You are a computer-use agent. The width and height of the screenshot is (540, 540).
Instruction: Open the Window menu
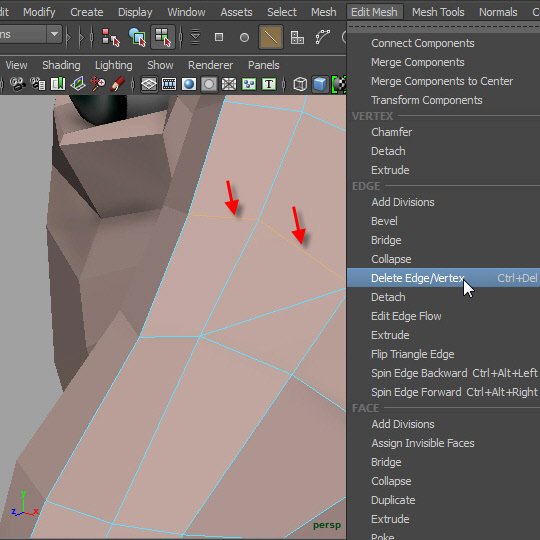point(186,12)
